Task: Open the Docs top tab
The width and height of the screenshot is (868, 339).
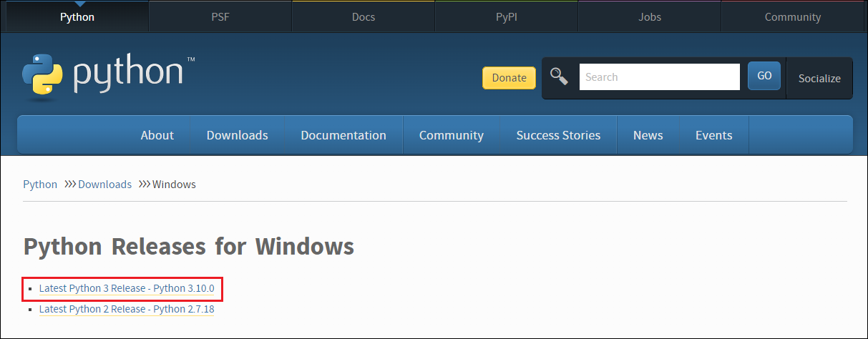Action: (364, 17)
